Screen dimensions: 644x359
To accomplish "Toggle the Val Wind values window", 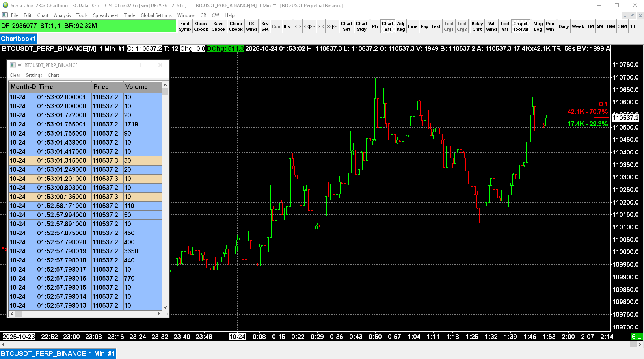I will tap(491, 26).
